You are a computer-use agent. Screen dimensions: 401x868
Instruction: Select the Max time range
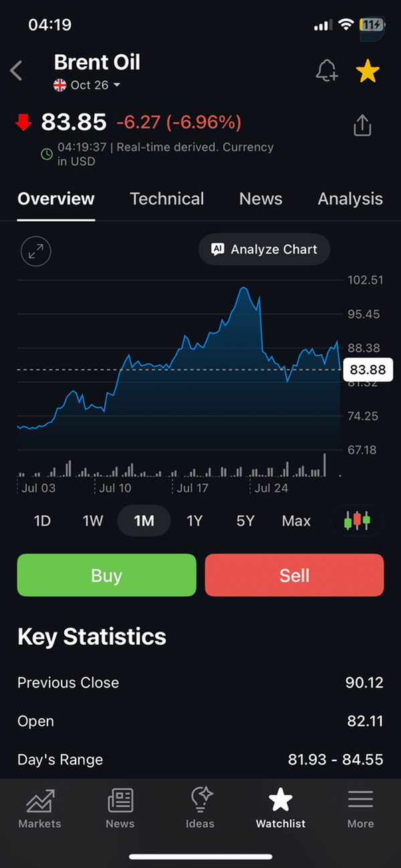pos(296,521)
